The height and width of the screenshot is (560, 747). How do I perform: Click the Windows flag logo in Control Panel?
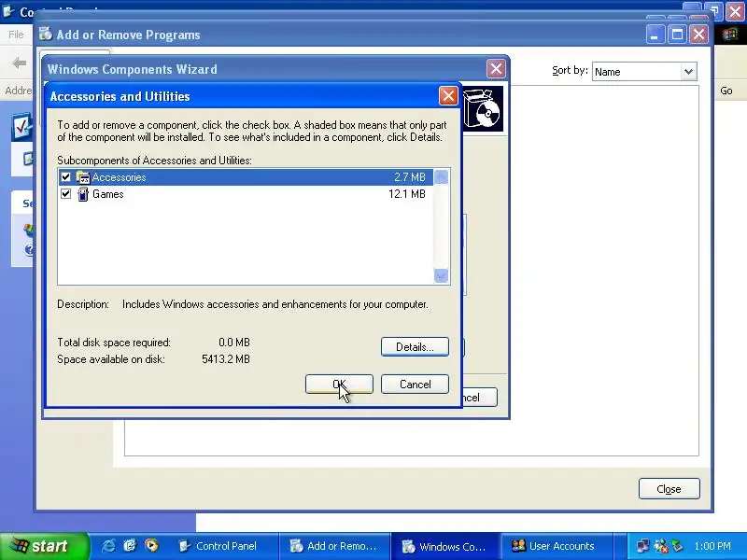[x=729, y=35]
